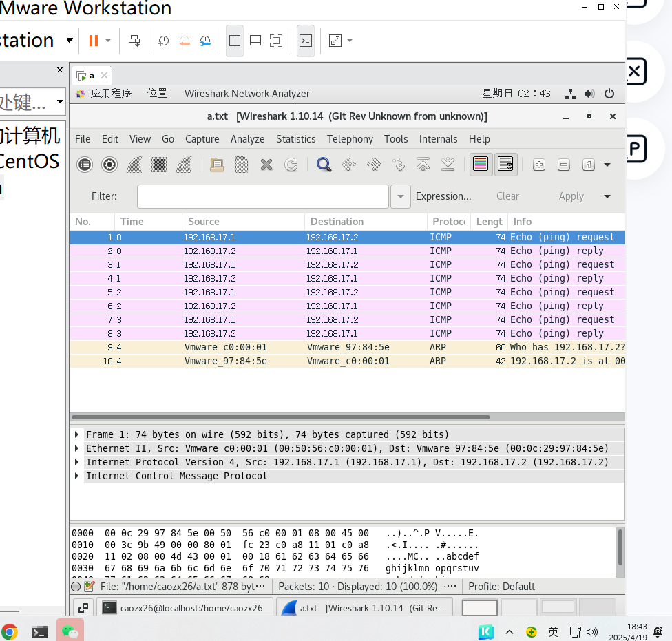Toggle packet list colorize button
This screenshot has height=641, width=672.
coord(481,164)
